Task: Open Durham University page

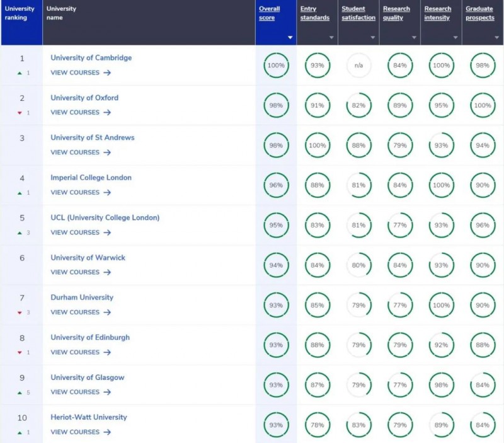Action: coord(82,297)
